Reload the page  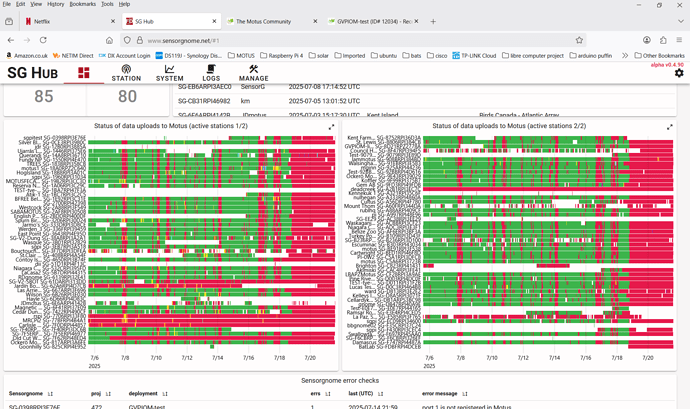(43, 40)
